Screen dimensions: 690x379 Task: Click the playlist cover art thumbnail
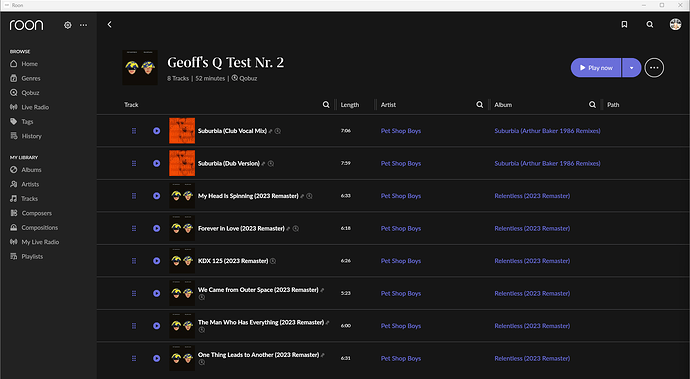click(140, 67)
